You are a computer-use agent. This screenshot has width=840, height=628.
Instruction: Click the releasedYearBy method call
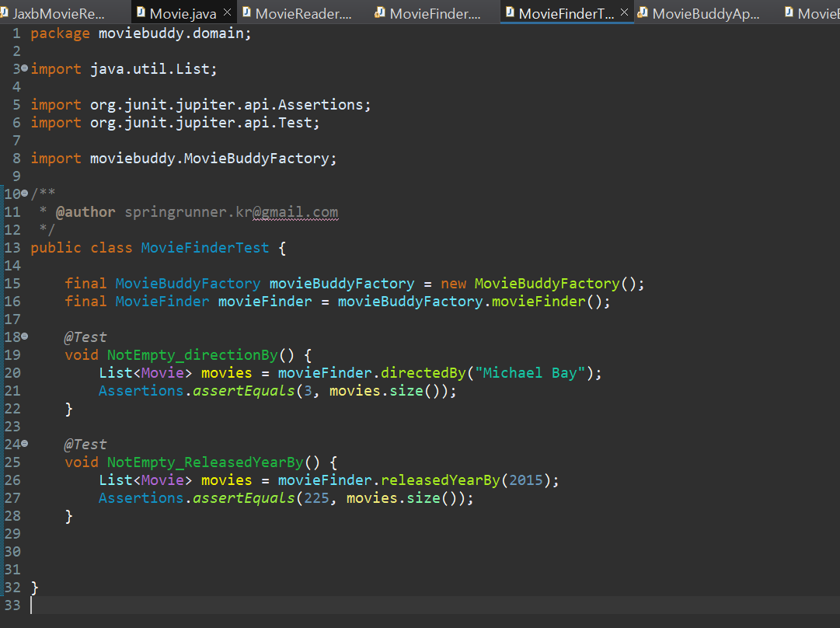coord(440,480)
